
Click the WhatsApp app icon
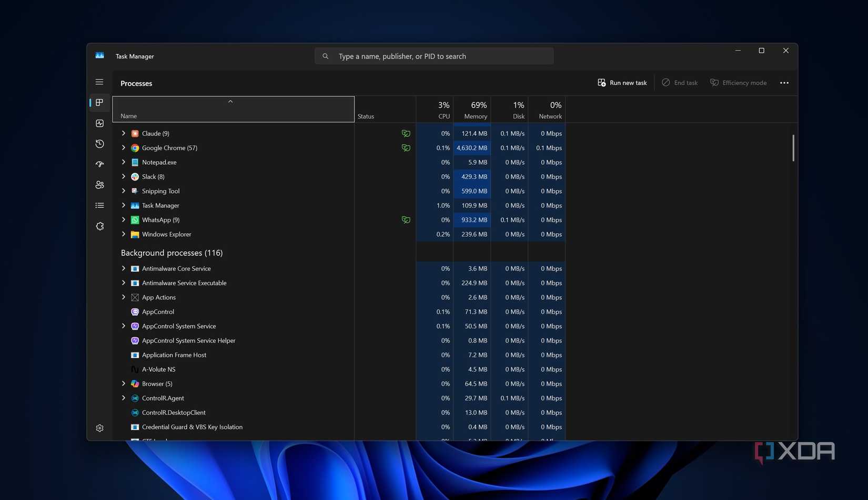pyautogui.click(x=135, y=220)
